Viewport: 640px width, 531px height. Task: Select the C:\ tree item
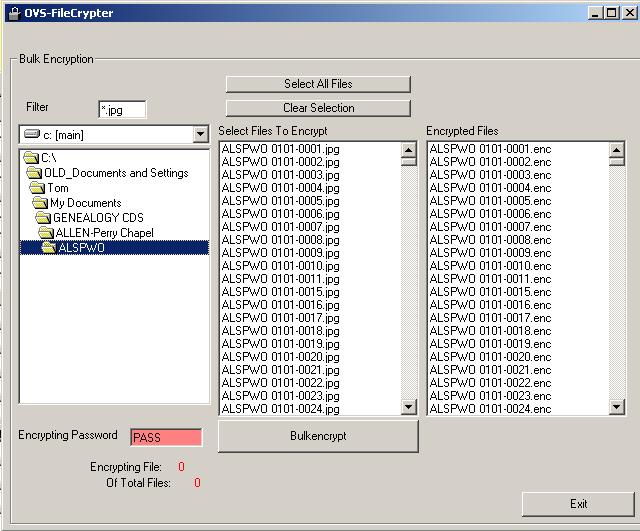point(49,158)
